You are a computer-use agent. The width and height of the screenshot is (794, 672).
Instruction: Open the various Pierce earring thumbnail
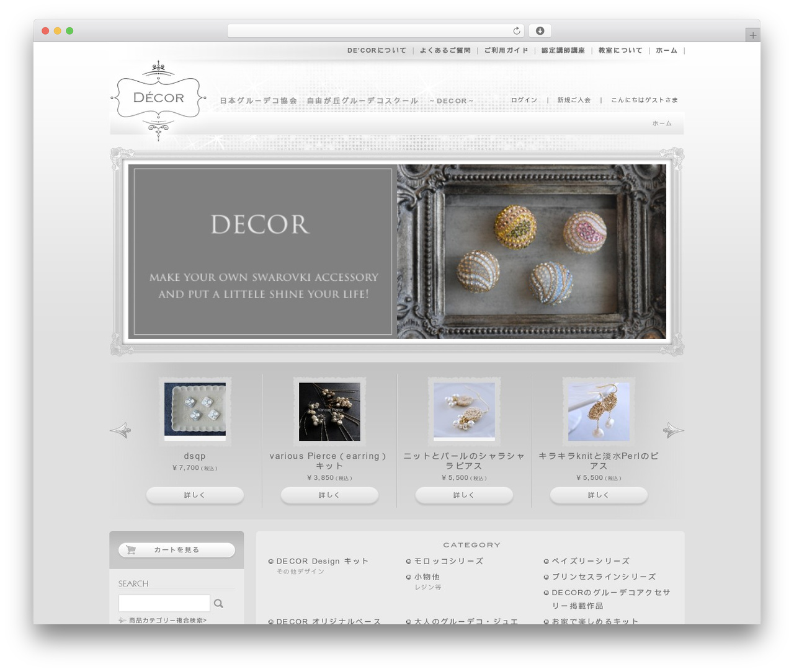[329, 412]
